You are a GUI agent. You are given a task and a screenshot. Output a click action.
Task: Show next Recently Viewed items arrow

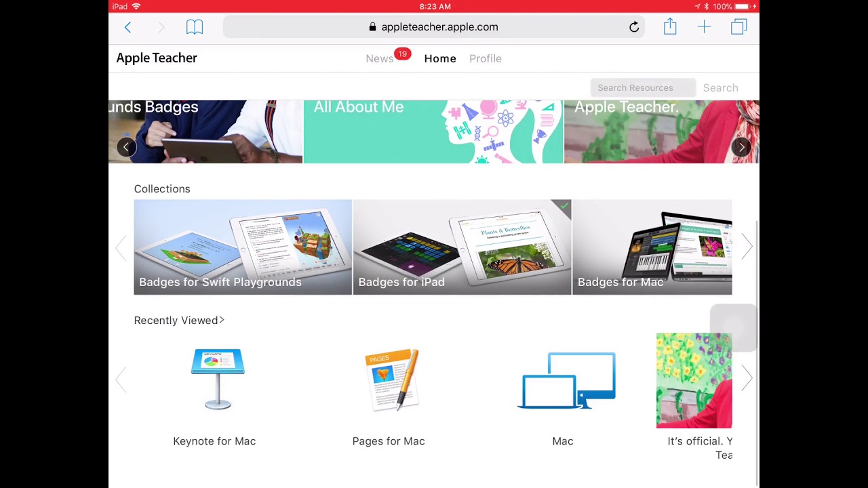pyautogui.click(x=747, y=378)
